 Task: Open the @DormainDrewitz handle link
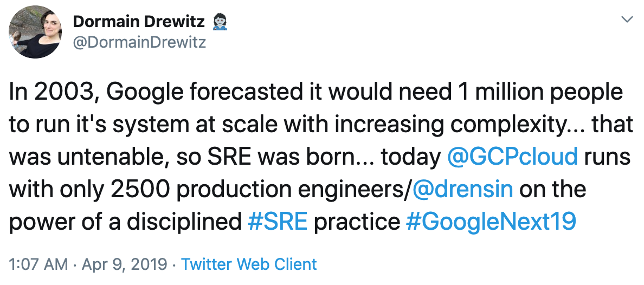click(139, 42)
